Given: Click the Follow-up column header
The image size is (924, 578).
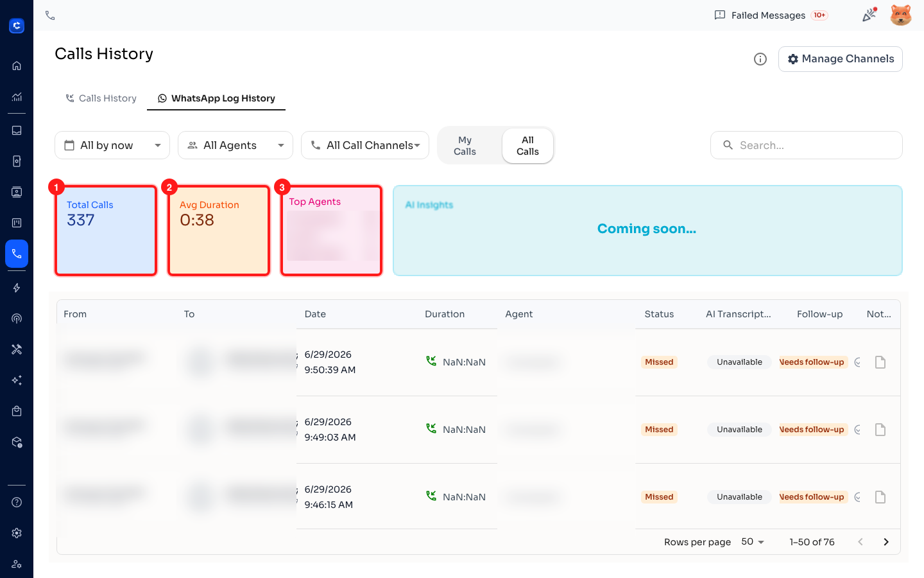Looking at the screenshot, I should [x=820, y=314].
